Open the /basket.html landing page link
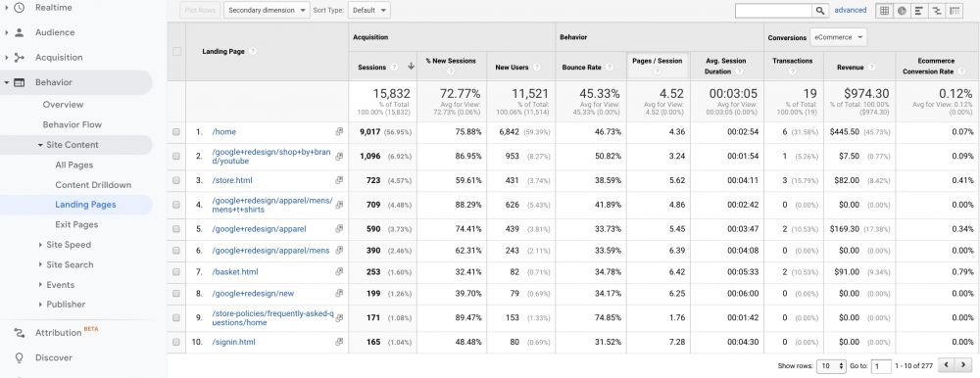The image size is (980, 378). point(235,272)
